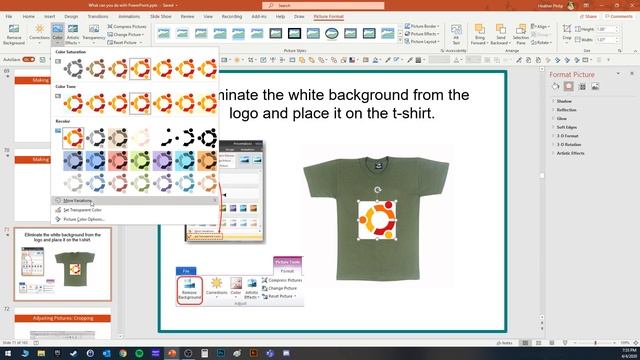Select the Picture Format tab

pyautogui.click(x=329, y=17)
